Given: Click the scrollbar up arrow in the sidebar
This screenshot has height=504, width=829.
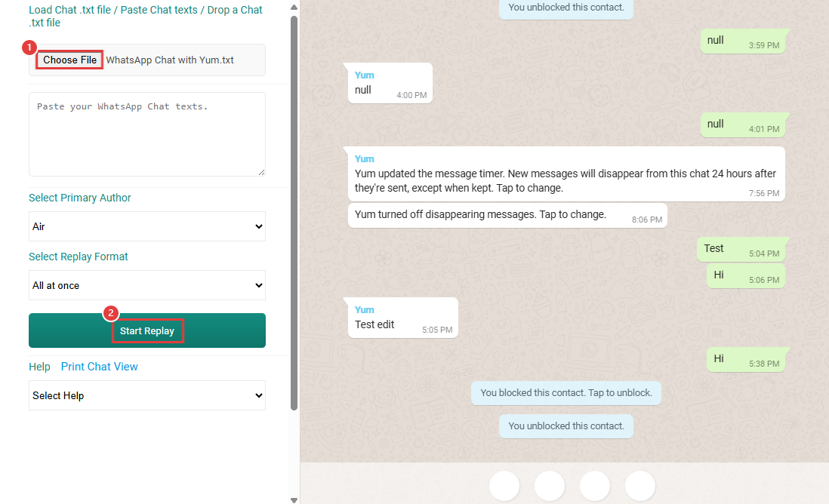Looking at the screenshot, I should [293, 6].
